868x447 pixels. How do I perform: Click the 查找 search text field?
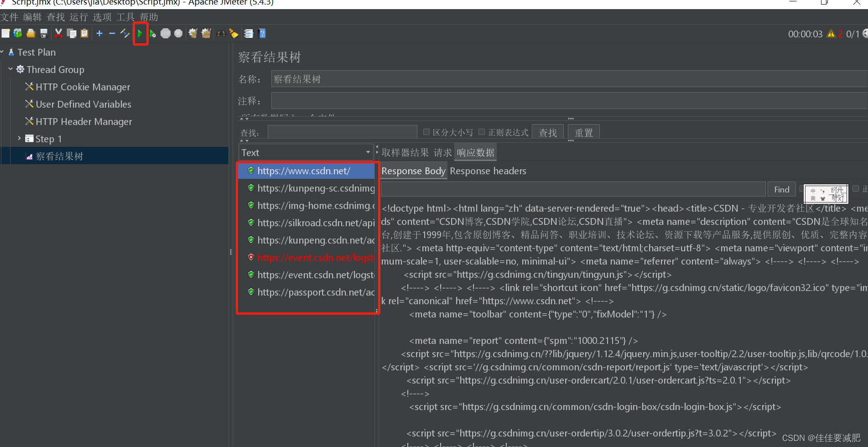pyautogui.click(x=342, y=132)
